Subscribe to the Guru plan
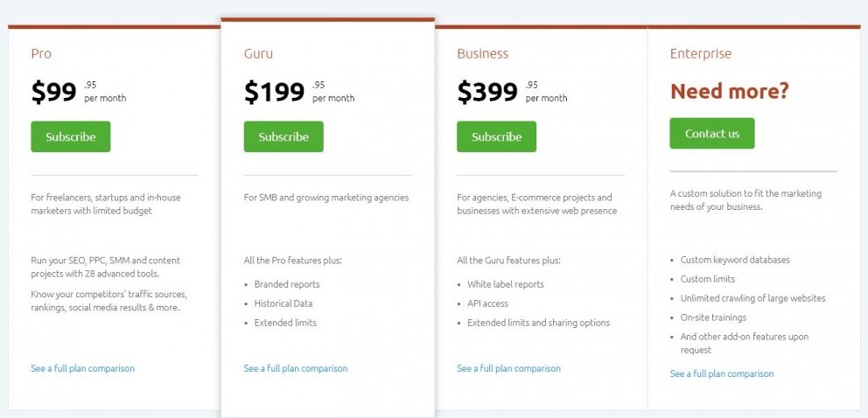This screenshot has width=868, height=418. pyautogui.click(x=283, y=136)
